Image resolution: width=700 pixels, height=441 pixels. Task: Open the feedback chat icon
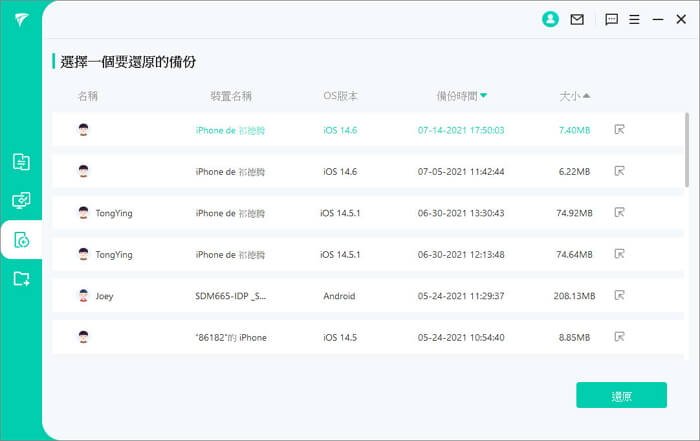(x=612, y=19)
